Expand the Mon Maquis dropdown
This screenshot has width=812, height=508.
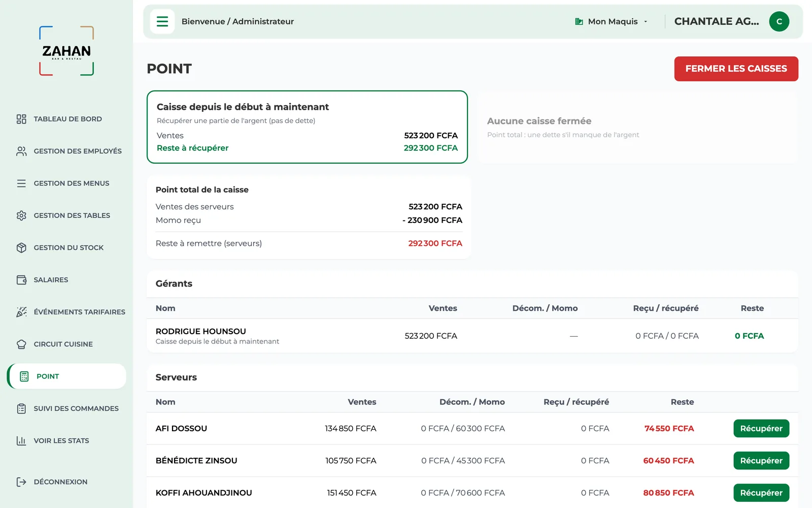click(x=612, y=21)
